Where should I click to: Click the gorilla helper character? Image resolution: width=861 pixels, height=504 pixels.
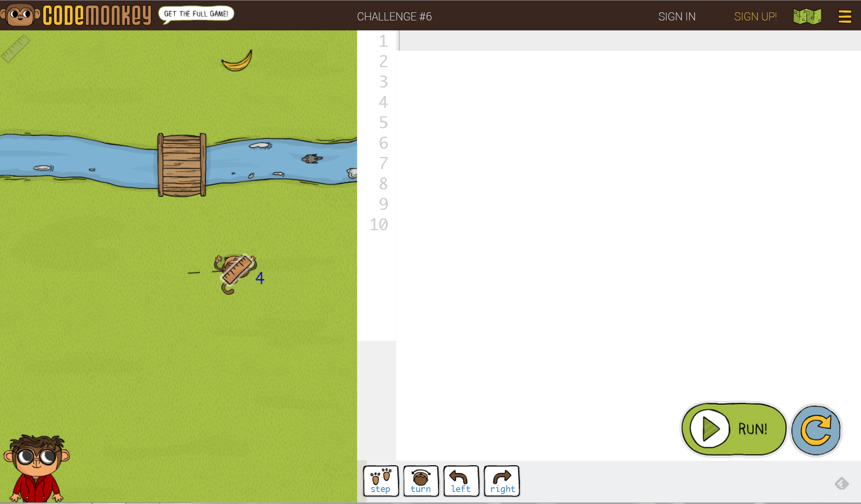pos(36,468)
